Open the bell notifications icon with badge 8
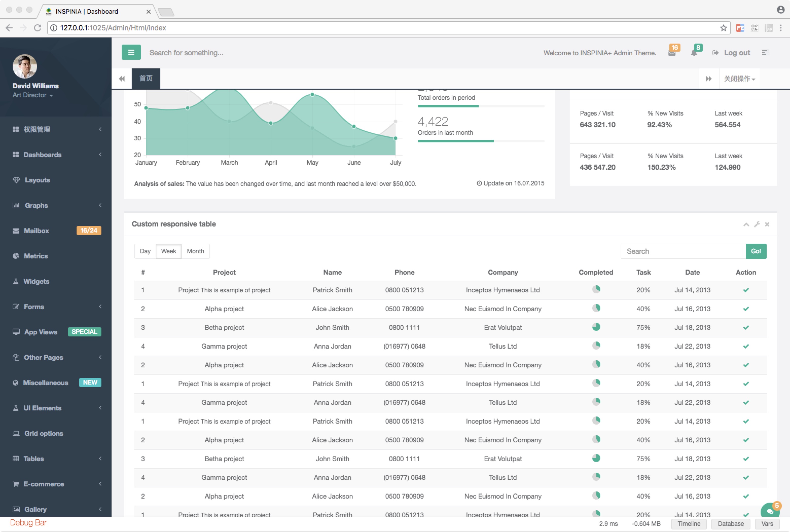The image size is (790, 532). pyautogui.click(x=694, y=53)
